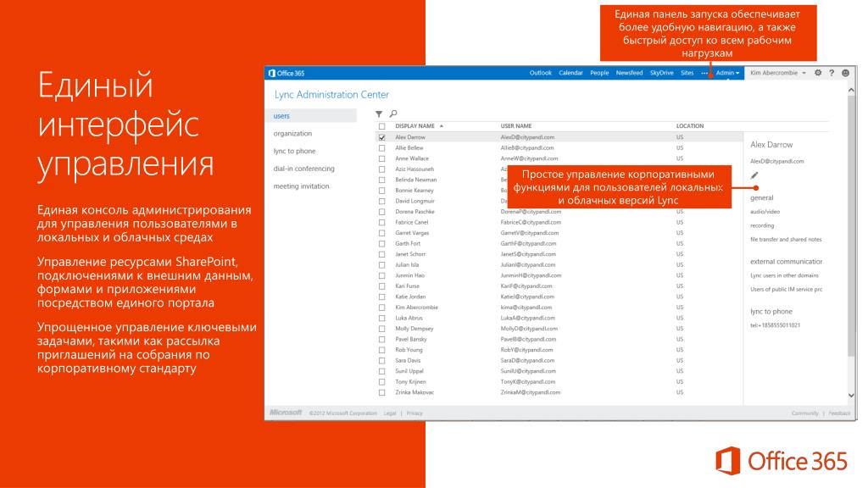Select the Fabrice Canel row name
Viewport: 868px width, 488px height.
(411, 223)
